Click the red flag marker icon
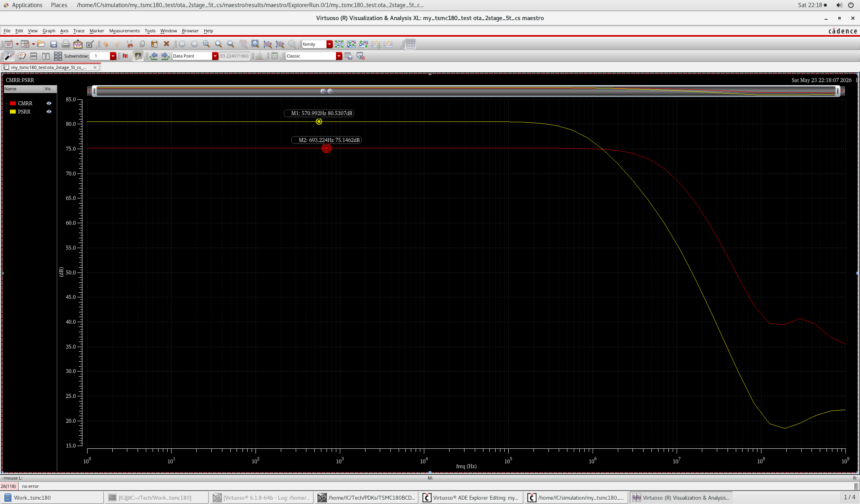This screenshot has width=860, height=504. coord(125,56)
